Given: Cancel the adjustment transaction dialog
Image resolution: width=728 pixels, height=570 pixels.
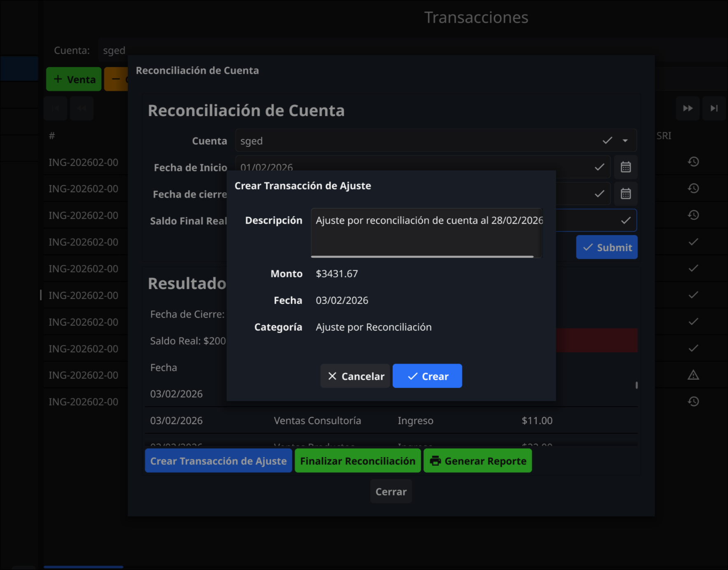Looking at the screenshot, I should [355, 376].
